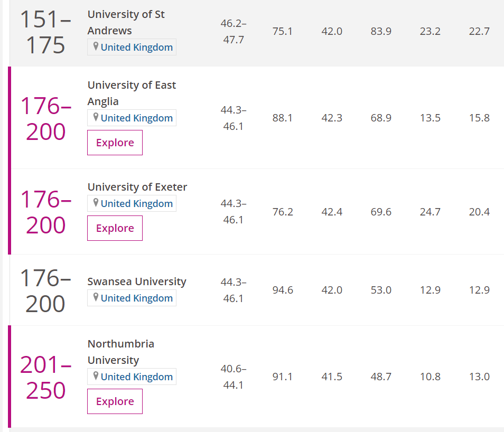The image size is (504, 432).
Task: Click the location pin icon for East Anglia
Action: tap(96, 117)
